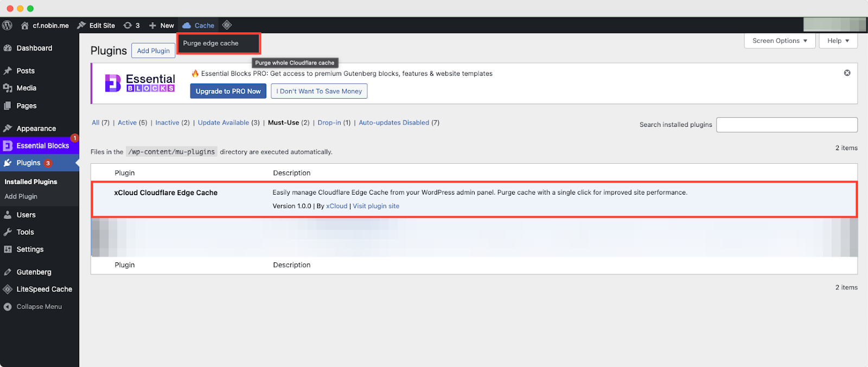Image resolution: width=868 pixels, height=367 pixels.
Task: Click the updates icon showing 3
Action: pyautogui.click(x=131, y=25)
